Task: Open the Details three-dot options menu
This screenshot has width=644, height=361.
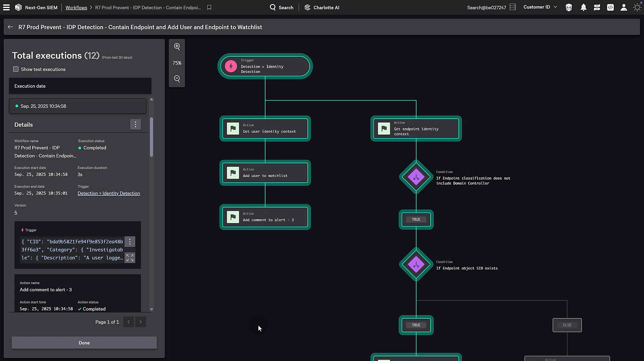Action: tap(136, 125)
